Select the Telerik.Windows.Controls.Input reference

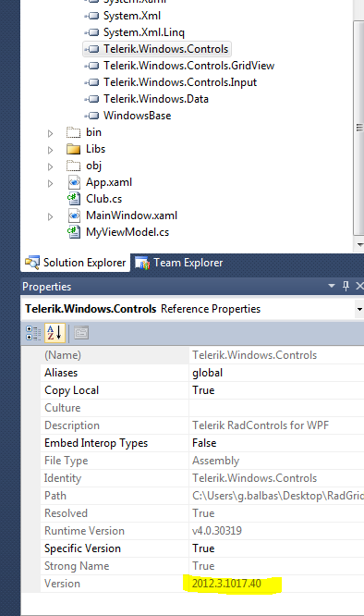click(x=180, y=82)
